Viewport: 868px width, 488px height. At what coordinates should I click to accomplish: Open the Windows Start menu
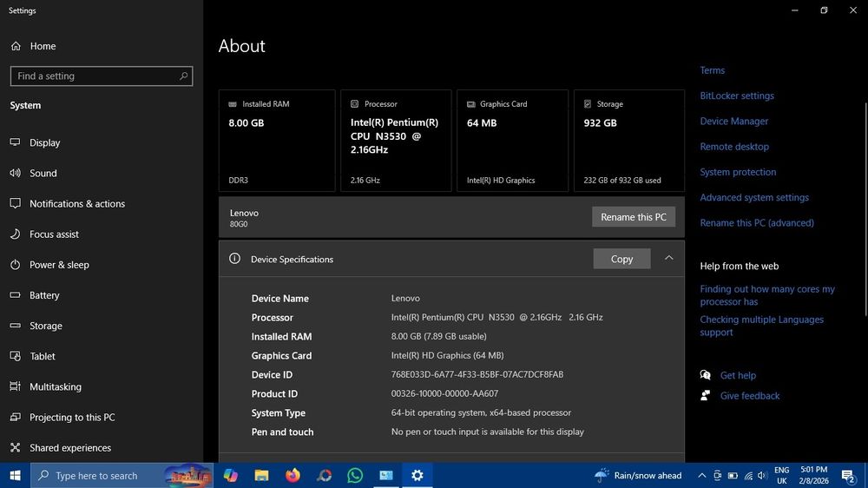click(x=15, y=475)
